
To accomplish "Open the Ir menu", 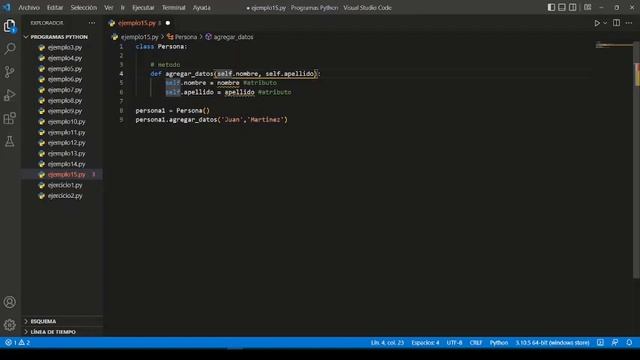I will [x=122, y=7].
